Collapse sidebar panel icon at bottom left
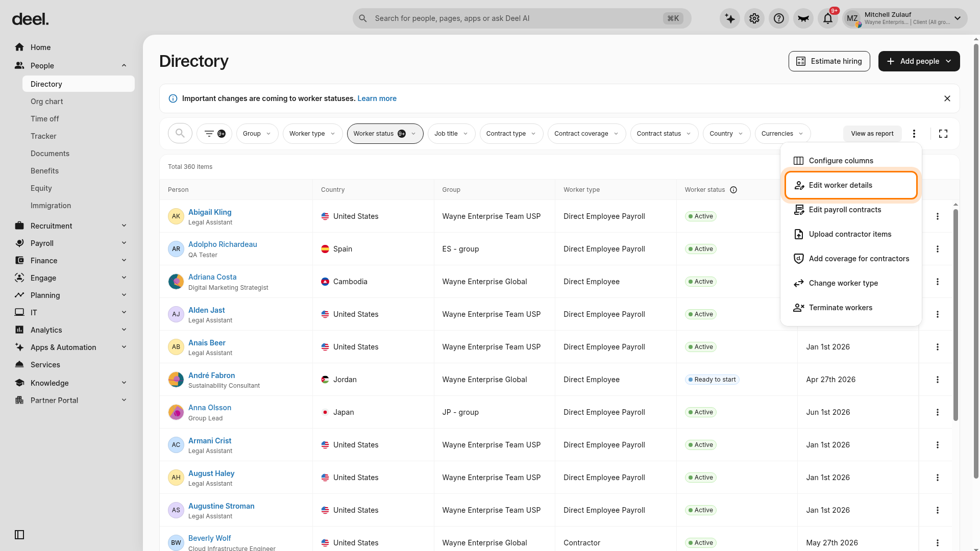Image resolution: width=980 pixels, height=551 pixels. pyautogui.click(x=19, y=535)
